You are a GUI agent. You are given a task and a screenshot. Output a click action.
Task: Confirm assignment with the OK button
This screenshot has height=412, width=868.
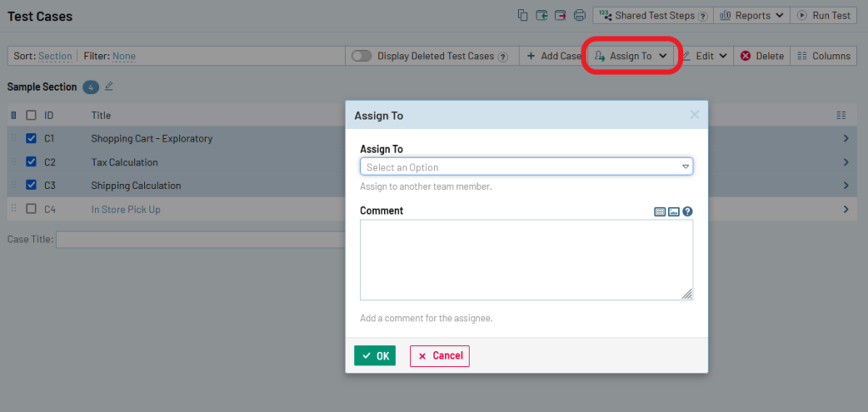point(375,356)
